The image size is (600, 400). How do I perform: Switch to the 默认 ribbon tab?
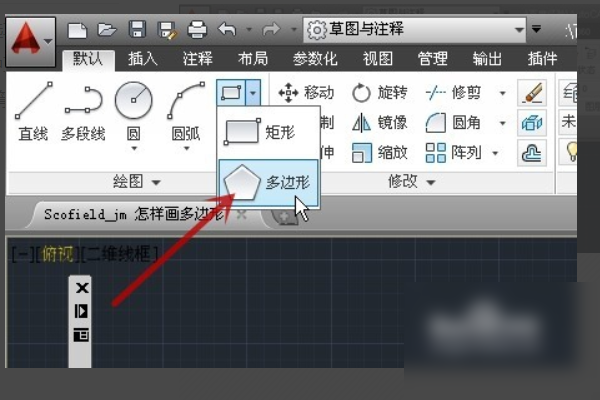[88, 59]
